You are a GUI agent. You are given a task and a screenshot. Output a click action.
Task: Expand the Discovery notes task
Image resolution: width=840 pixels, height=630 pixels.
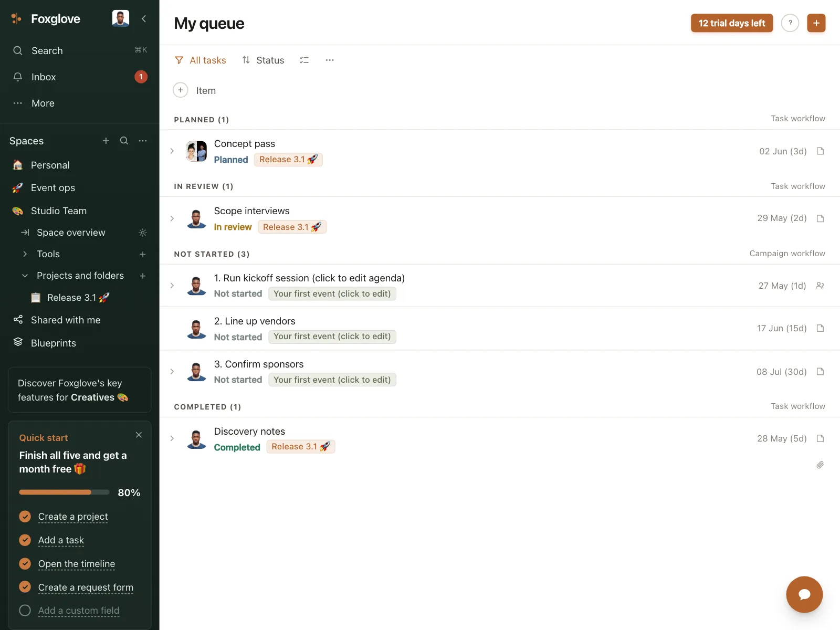[x=172, y=438]
